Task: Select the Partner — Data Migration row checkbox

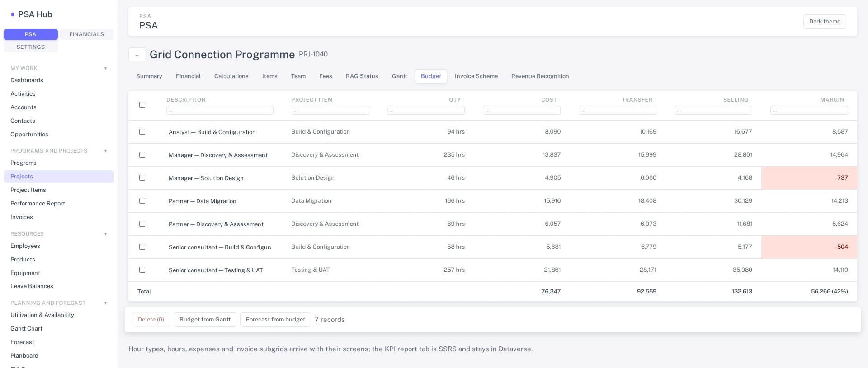Action: click(142, 201)
